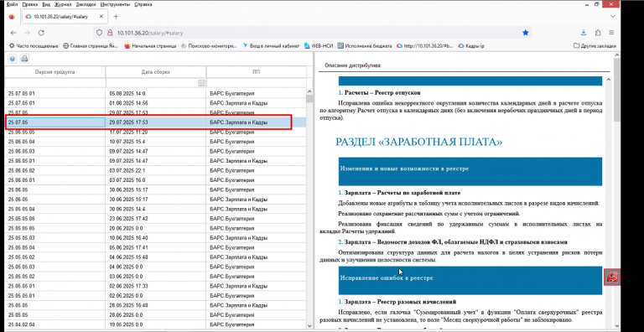Select the row dated 04.06.2025 15:48

coord(156,257)
